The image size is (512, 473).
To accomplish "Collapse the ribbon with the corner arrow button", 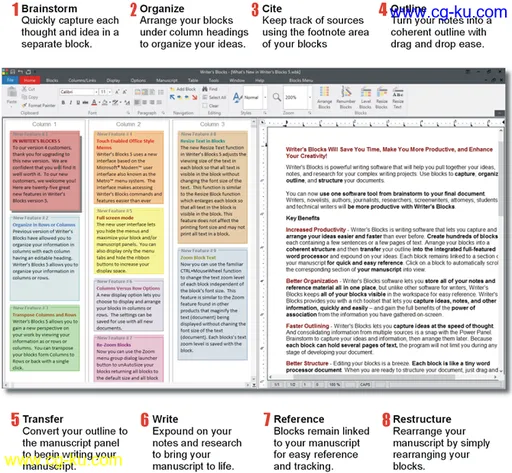I will (x=499, y=113).
